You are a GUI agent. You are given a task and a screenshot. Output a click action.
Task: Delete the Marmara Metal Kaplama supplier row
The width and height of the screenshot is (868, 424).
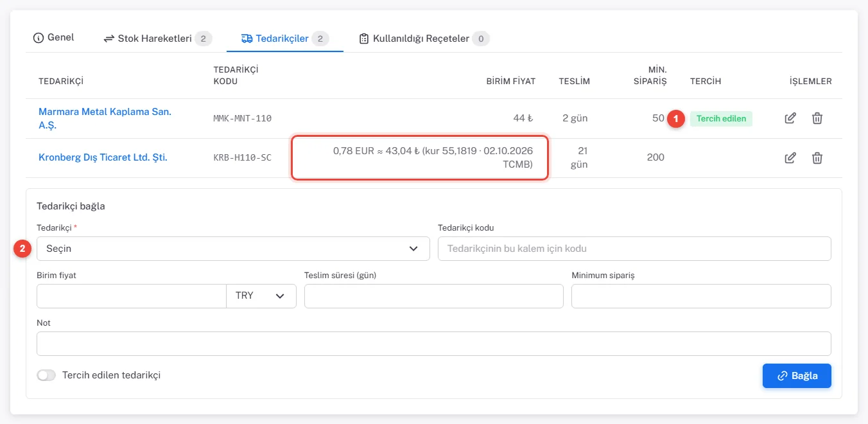coord(817,118)
